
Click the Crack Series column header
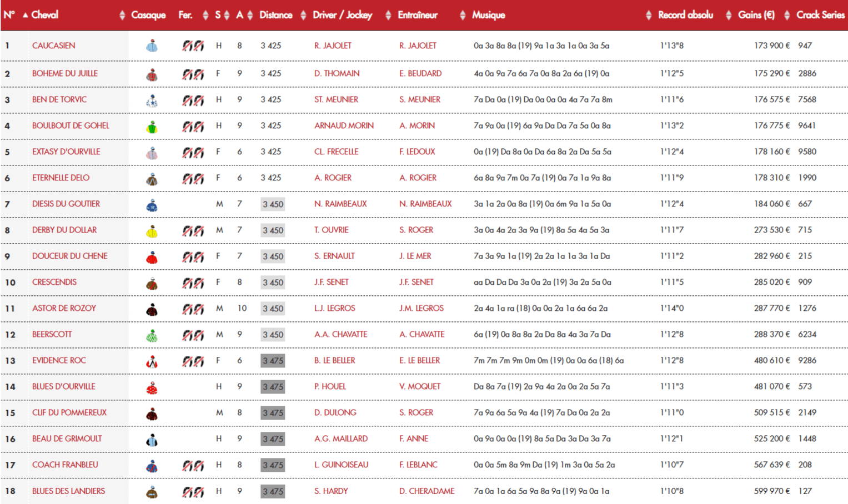[820, 15]
